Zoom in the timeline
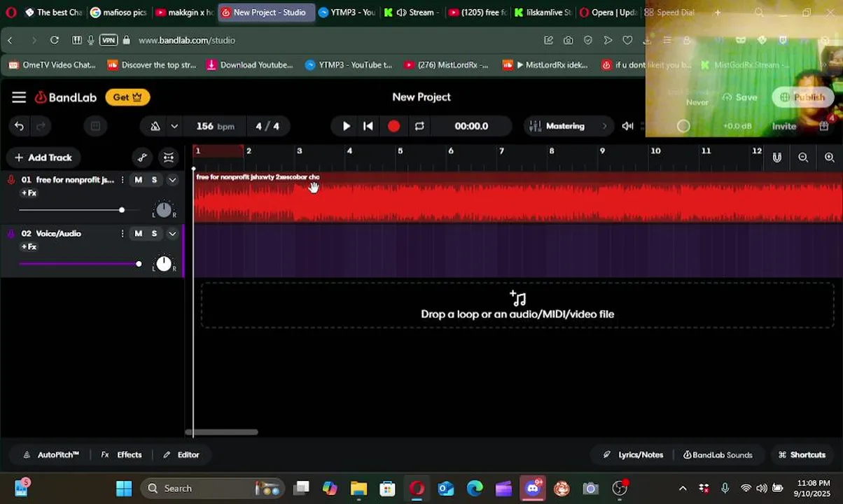 (x=830, y=157)
